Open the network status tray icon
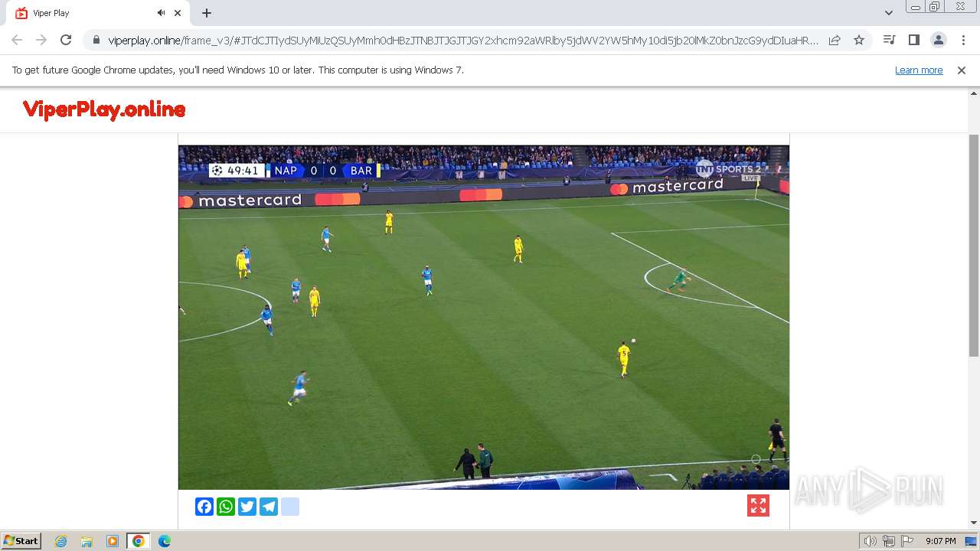The height and width of the screenshot is (551, 980). click(889, 541)
